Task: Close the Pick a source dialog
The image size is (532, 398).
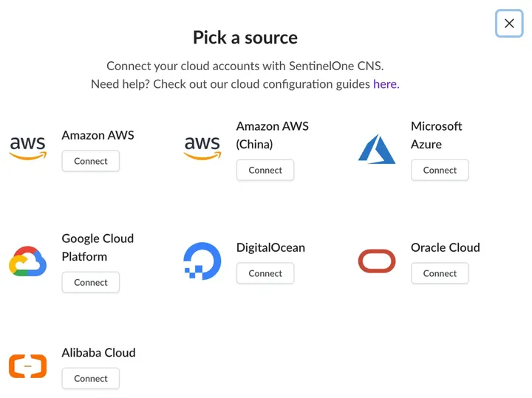Action: (x=509, y=24)
